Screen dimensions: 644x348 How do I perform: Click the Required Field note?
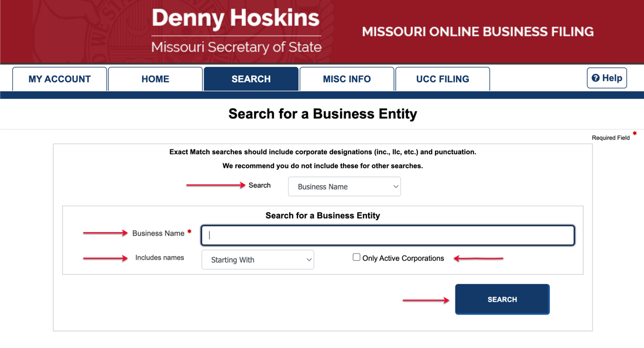pyautogui.click(x=611, y=138)
